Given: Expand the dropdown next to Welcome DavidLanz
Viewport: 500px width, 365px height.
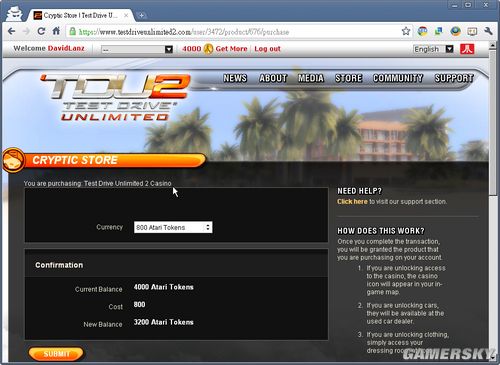Looking at the screenshot, I should point(137,49).
